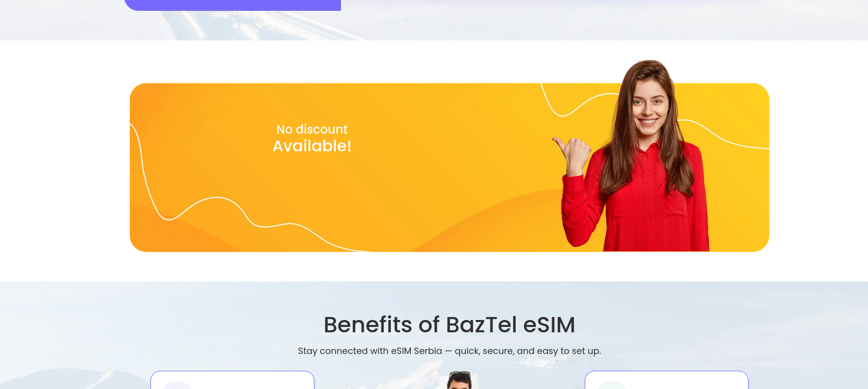The image size is (868, 389).
Task: Open the left benefit card
Action: (x=232, y=380)
